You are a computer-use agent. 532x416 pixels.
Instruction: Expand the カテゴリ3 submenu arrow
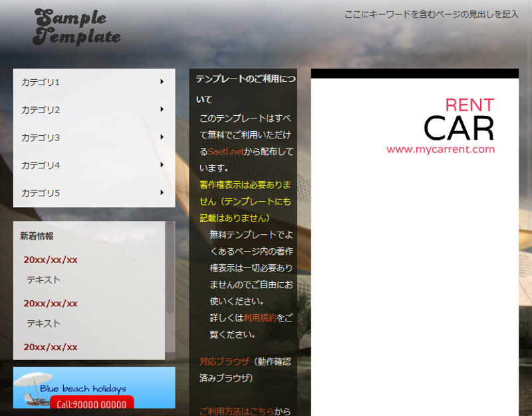[x=162, y=138]
